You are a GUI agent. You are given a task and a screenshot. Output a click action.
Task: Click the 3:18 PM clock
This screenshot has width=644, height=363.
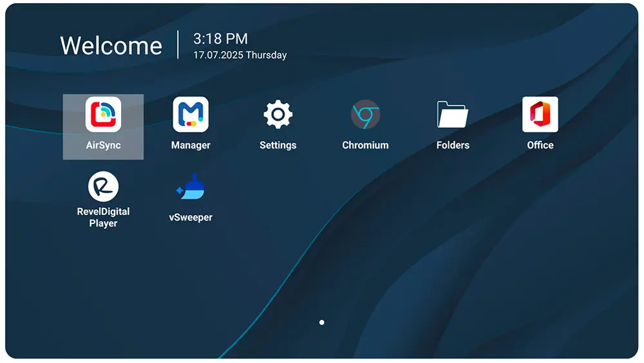click(220, 39)
